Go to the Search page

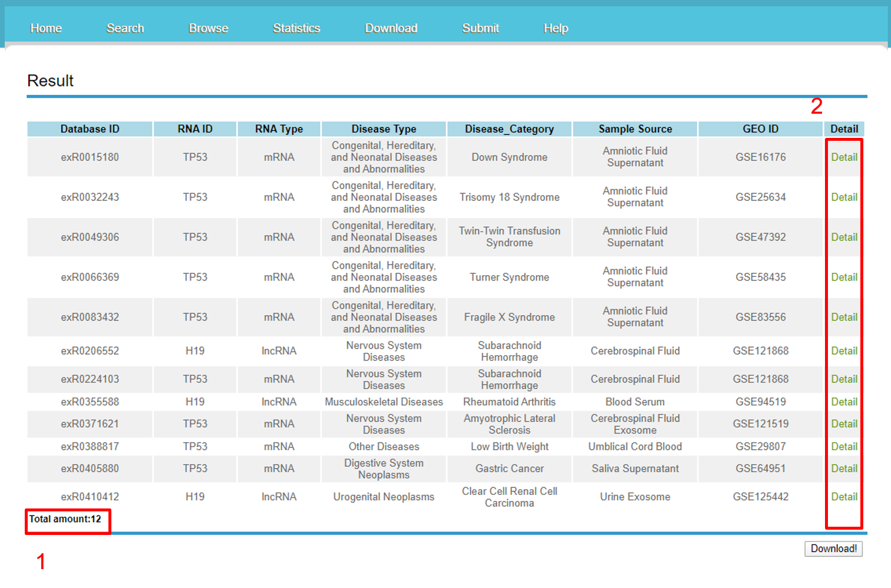click(x=125, y=28)
